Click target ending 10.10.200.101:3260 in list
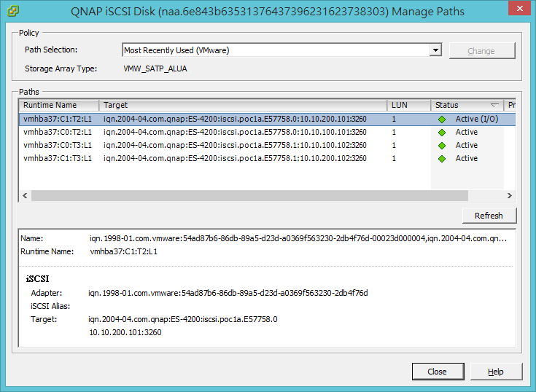 click(x=235, y=119)
